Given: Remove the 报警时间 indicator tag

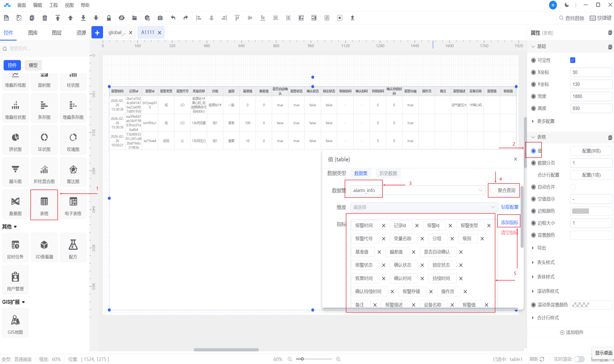Looking at the screenshot, I should click(x=384, y=226).
